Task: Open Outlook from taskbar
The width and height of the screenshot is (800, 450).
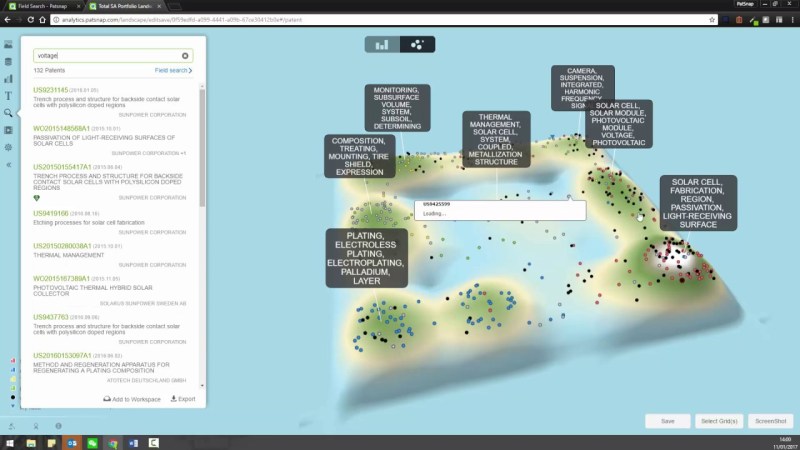Action: point(72,443)
